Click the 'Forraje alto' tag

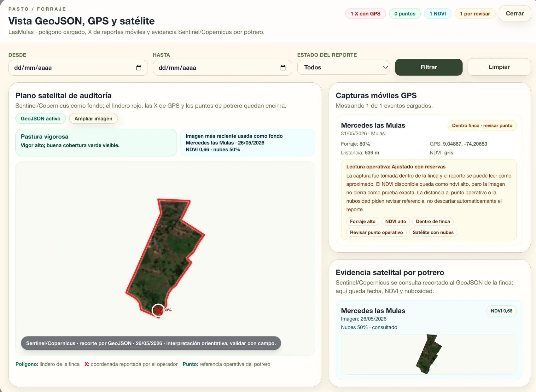(363, 221)
